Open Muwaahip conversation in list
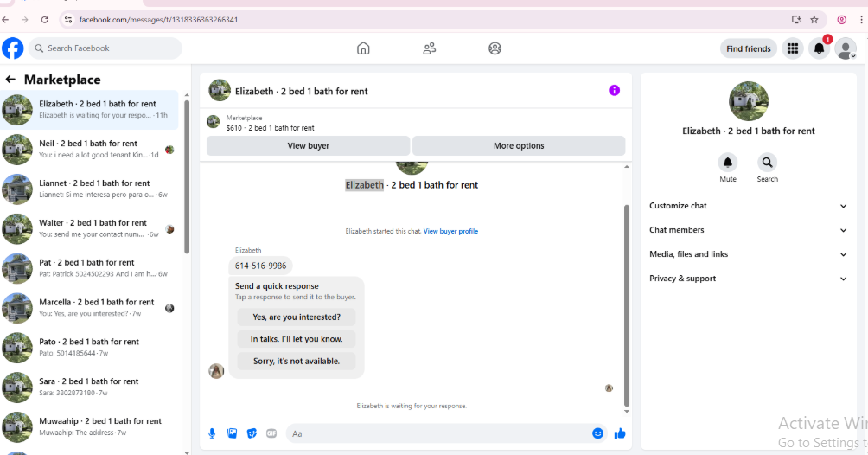This screenshot has height=455, width=868. pos(90,426)
